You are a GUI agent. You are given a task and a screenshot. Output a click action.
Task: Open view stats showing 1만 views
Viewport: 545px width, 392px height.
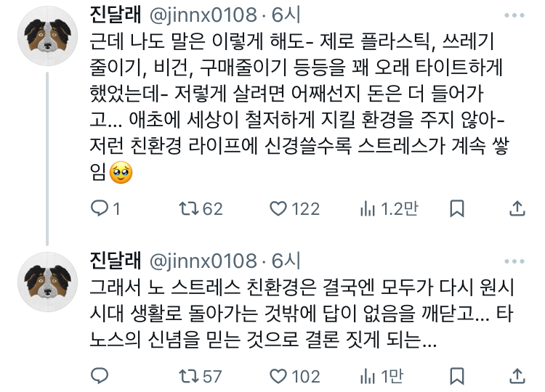368,376
